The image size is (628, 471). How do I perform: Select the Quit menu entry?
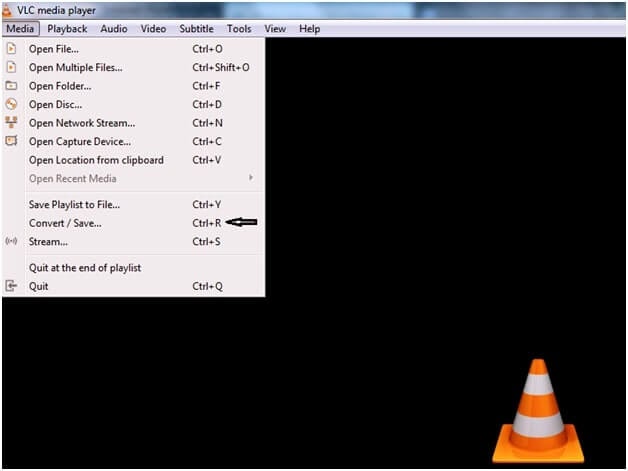pos(134,286)
